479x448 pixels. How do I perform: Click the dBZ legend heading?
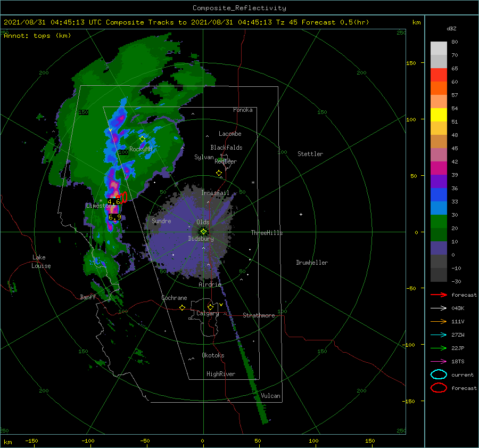pyautogui.click(x=451, y=29)
